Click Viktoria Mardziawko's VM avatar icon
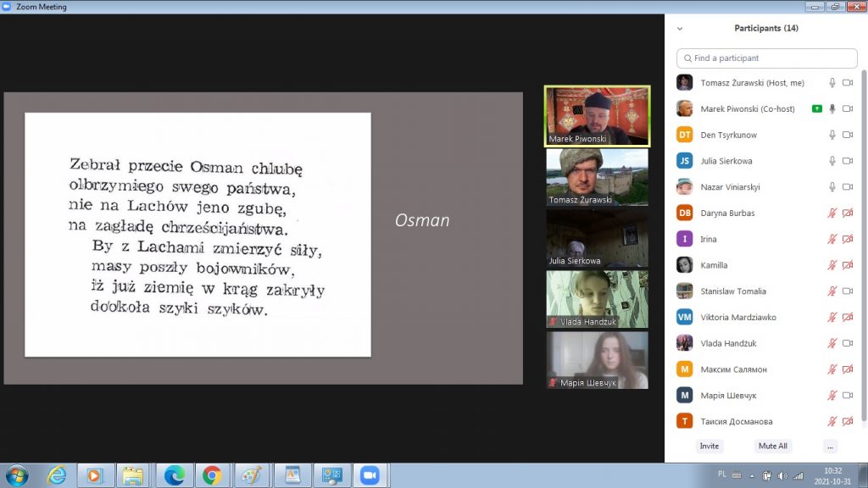 tap(685, 317)
